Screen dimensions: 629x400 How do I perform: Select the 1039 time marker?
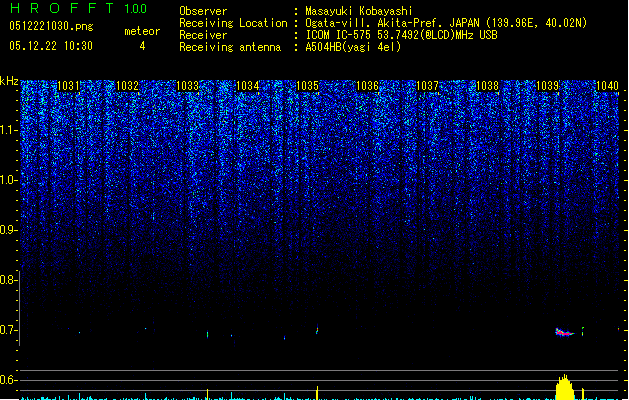click(x=548, y=86)
